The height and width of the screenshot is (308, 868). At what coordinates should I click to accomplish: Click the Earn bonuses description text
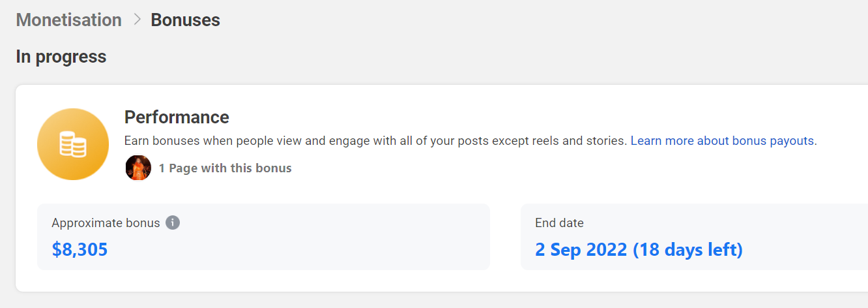pos(376,141)
